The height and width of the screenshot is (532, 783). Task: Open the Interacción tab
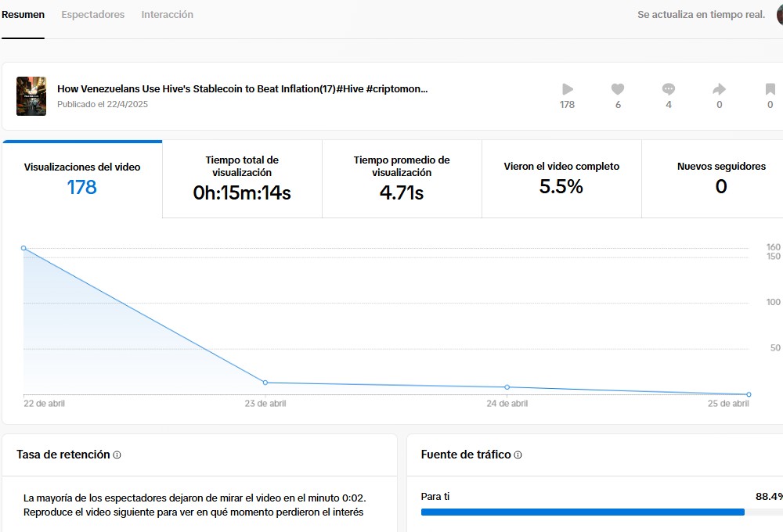pyautogui.click(x=168, y=14)
